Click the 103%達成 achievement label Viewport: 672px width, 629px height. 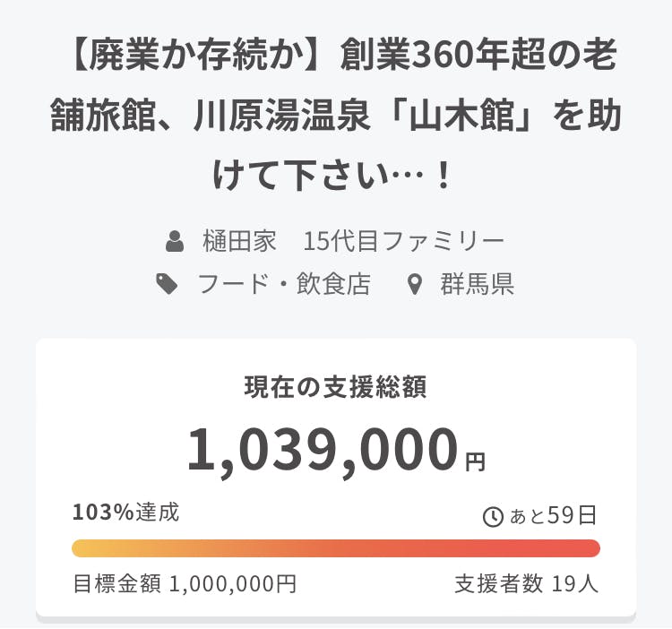click(126, 513)
